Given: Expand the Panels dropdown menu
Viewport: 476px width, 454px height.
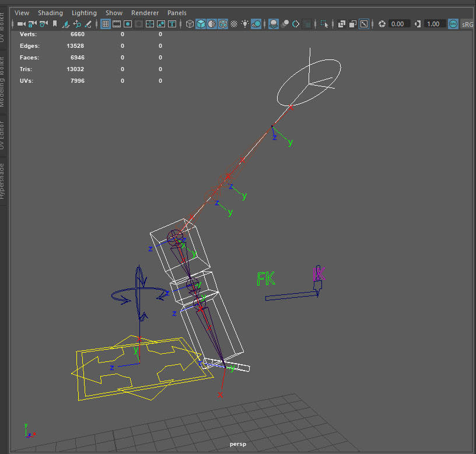Looking at the screenshot, I should pos(177,13).
